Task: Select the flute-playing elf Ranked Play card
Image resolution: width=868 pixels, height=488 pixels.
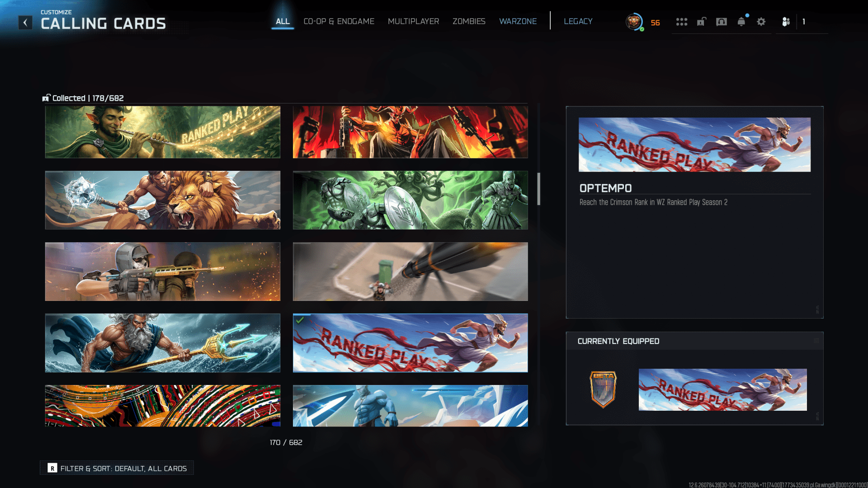Action: (x=162, y=132)
